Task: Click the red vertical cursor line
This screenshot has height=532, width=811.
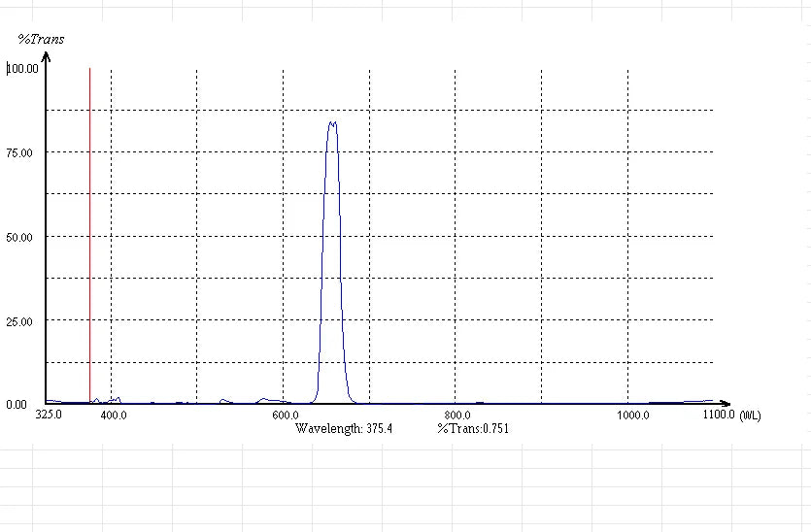Action: point(89,233)
